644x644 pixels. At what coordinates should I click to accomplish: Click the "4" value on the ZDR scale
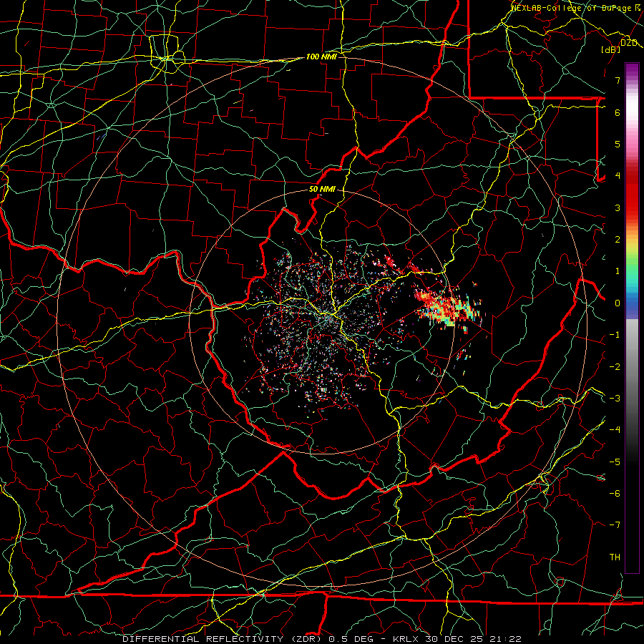click(x=618, y=176)
